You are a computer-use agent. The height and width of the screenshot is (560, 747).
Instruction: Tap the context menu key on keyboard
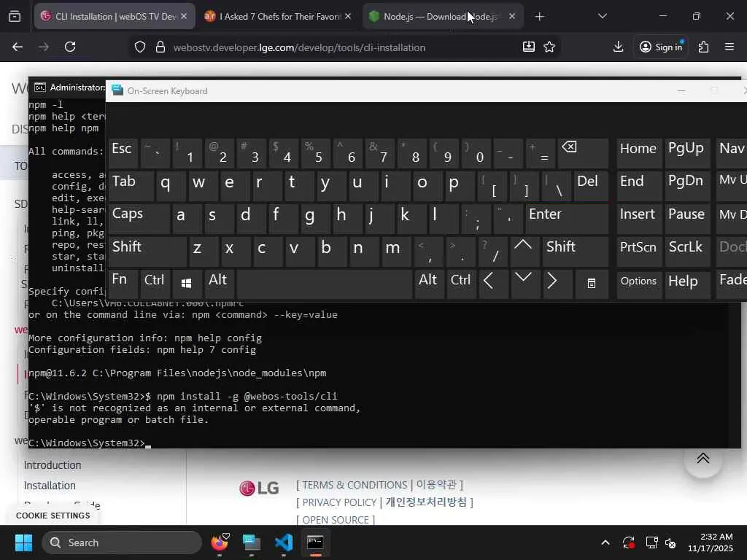pyautogui.click(x=591, y=284)
